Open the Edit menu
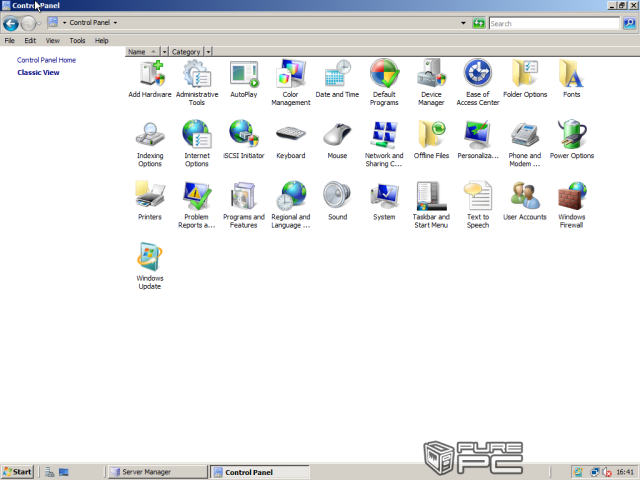 pyautogui.click(x=30, y=40)
